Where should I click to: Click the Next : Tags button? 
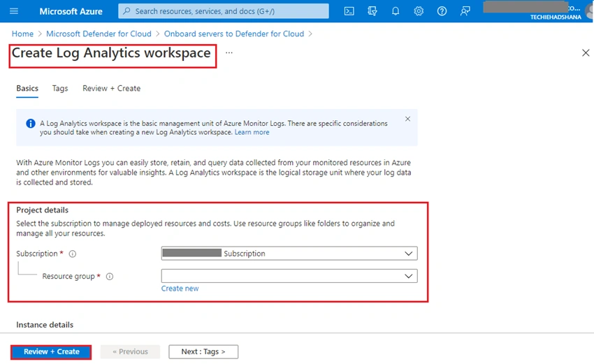[x=203, y=351]
